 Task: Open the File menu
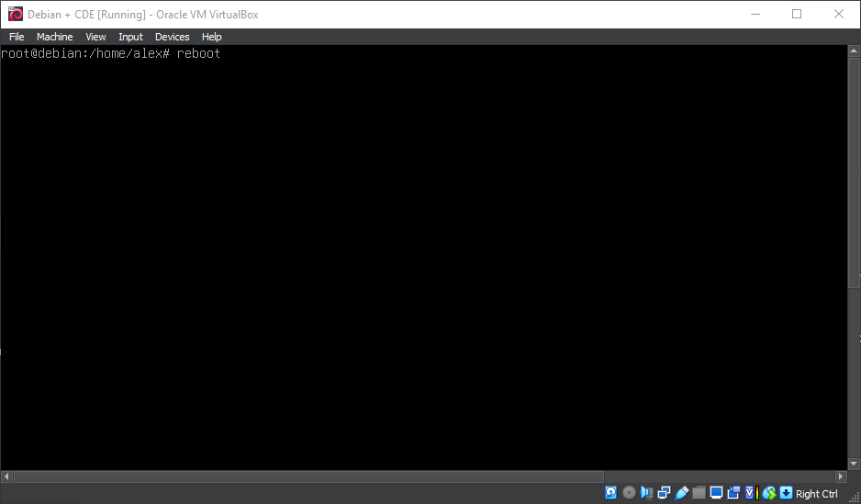point(17,37)
